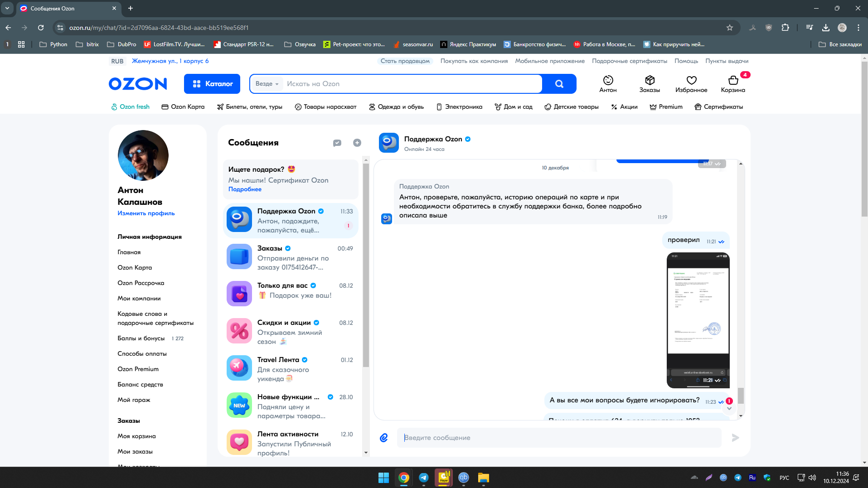Screen dimensions: 868x488
Task: Change delivery address Жемчужная ул.
Action: pos(170,61)
